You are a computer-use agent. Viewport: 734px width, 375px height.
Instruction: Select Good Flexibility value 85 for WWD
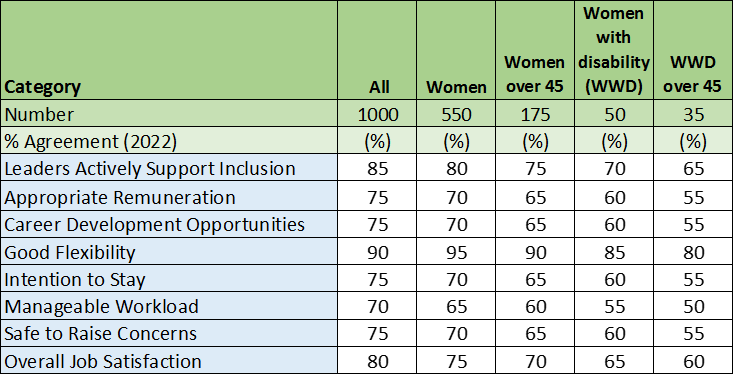point(614,251)
